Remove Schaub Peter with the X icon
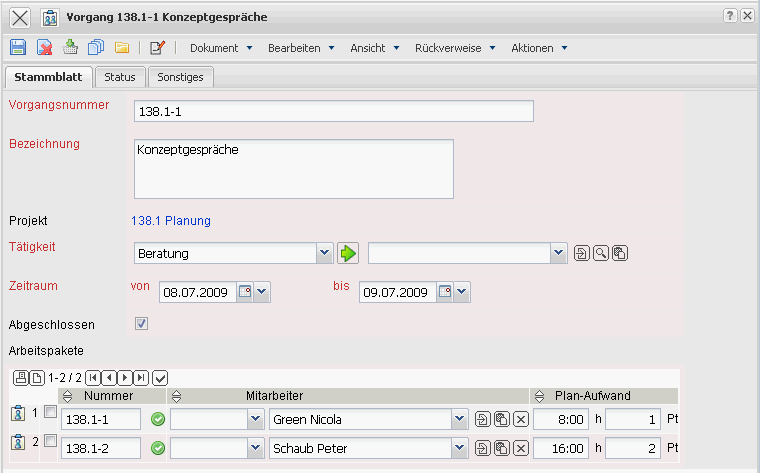The image size is (760, 473). (521, 448)
